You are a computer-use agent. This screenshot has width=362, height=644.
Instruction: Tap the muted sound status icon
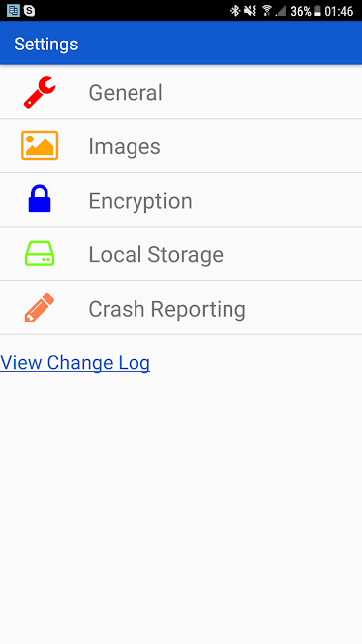pos(250,11)
